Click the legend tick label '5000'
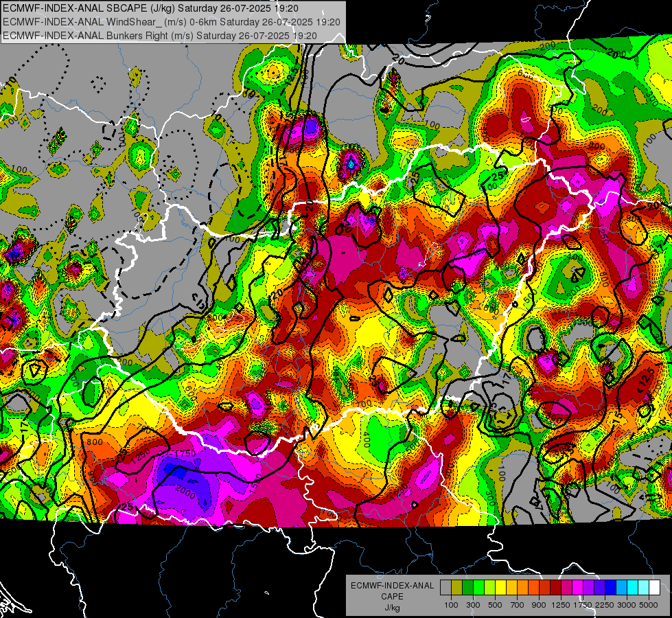Screen dimensions: 672x618 click(649, 605)
